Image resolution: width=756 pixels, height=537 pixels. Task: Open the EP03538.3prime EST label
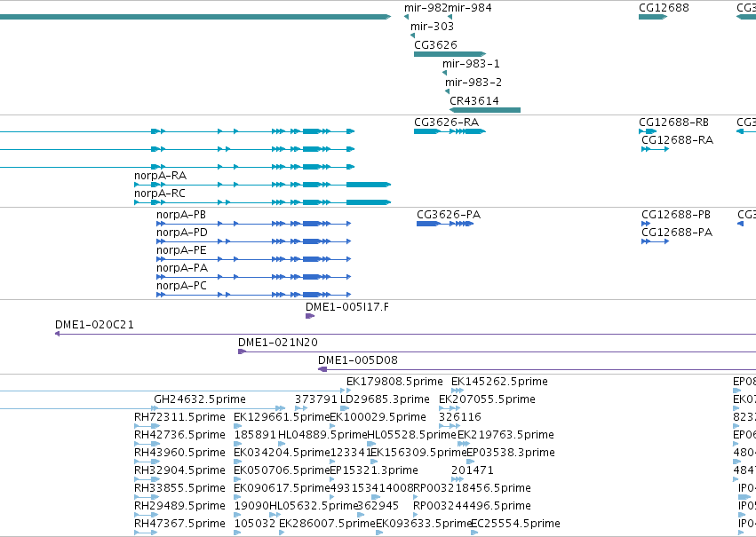coord(511,453)
